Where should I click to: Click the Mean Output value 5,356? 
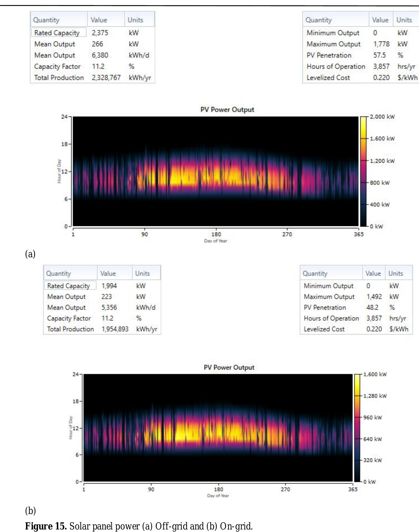(109, 307)
